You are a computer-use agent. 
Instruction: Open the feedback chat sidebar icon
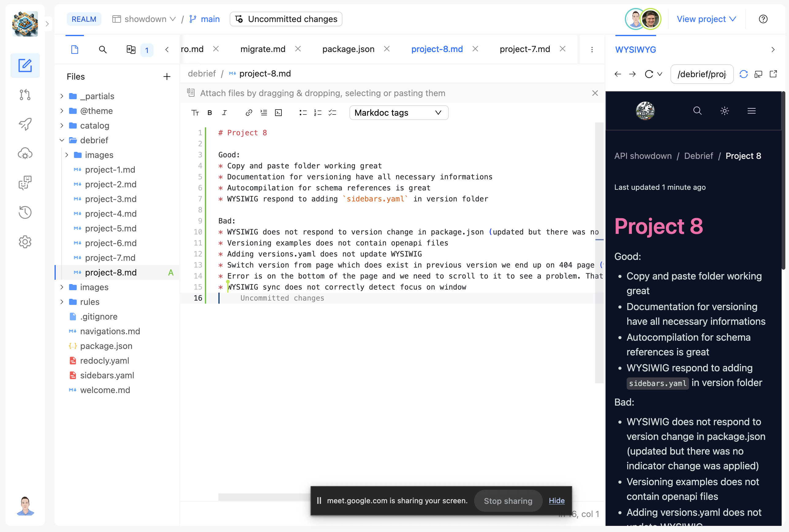(x=25, y=183)
